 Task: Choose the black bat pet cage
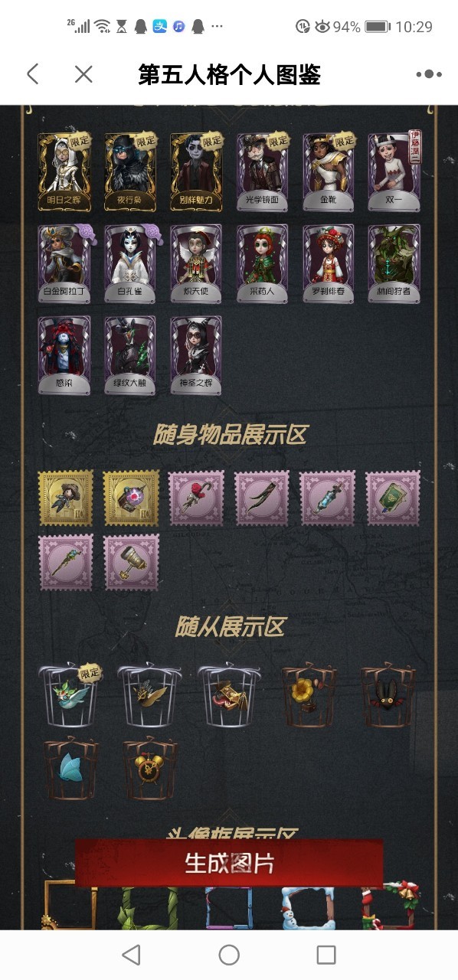tap(388, 695)
